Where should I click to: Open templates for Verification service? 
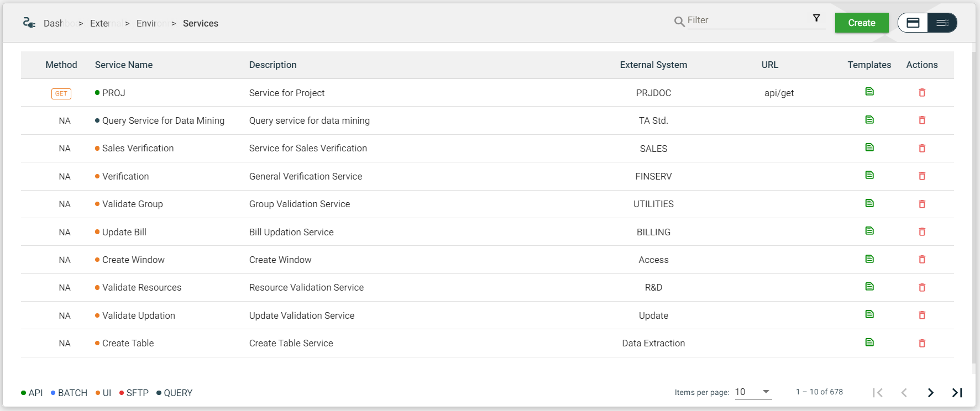869,175
